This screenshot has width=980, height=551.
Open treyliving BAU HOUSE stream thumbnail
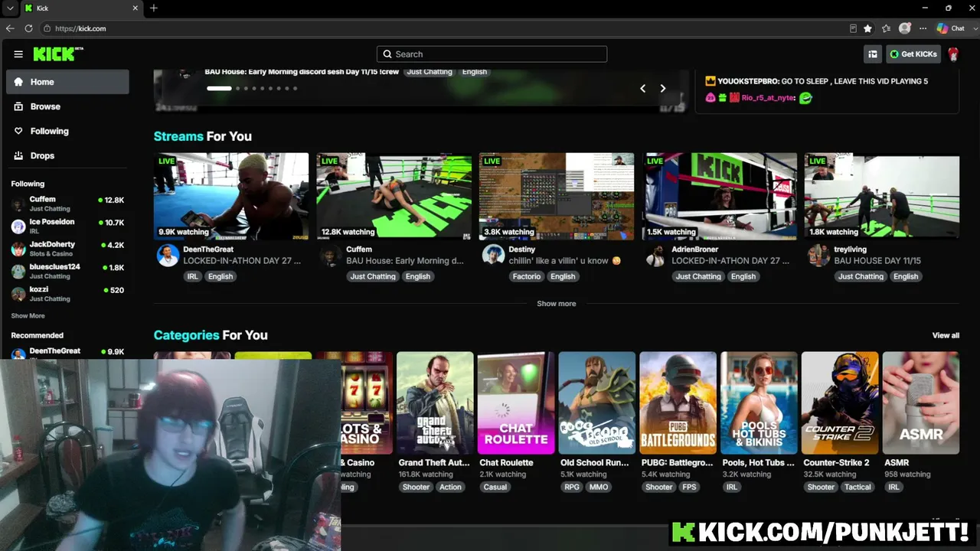882,197
